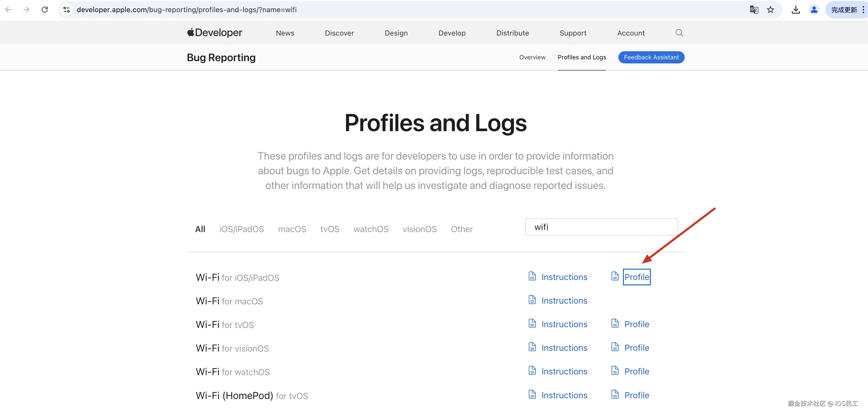
Task: Click the site information icon in address bar
Action: [67, 9]
